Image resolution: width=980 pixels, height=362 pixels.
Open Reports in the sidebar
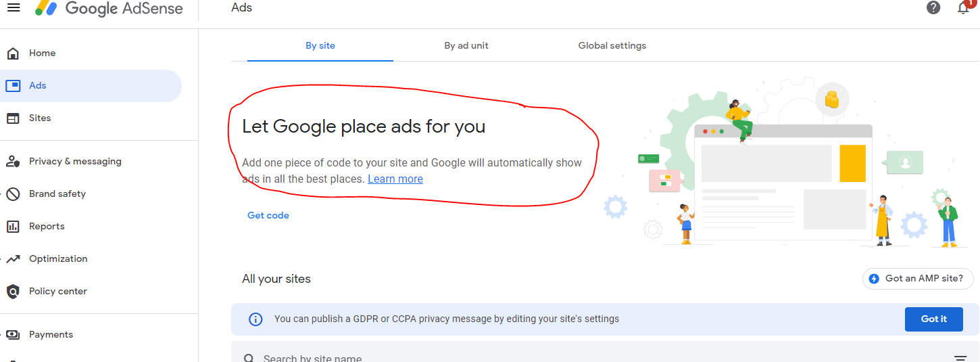91,227
